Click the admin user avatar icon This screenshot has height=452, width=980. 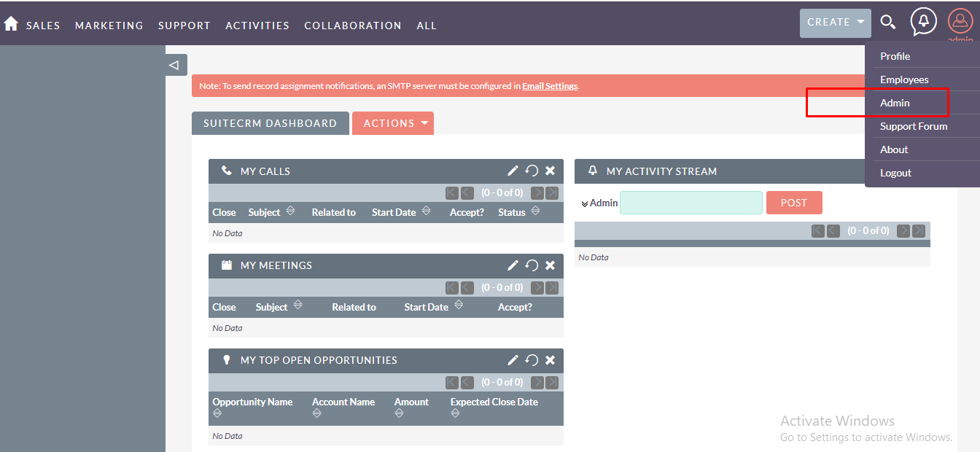pyautogui.click(x=960, y=21)
